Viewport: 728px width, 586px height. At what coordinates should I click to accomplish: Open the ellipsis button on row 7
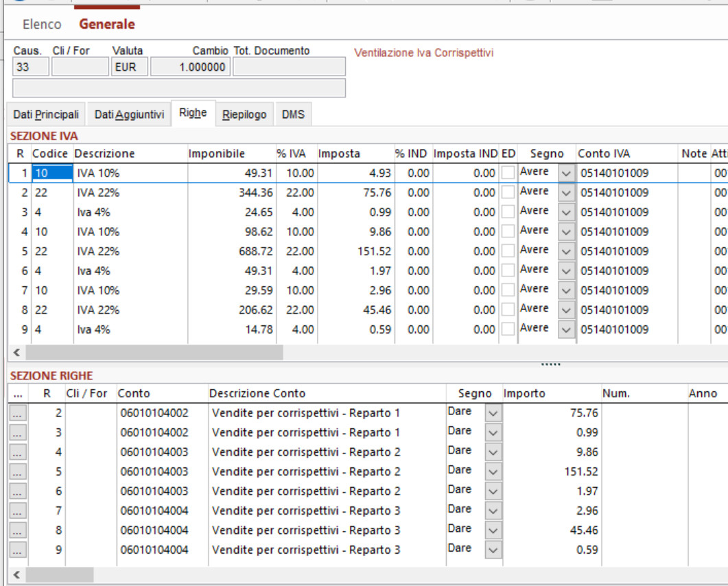pyautogui.click(x=18, y=511)
